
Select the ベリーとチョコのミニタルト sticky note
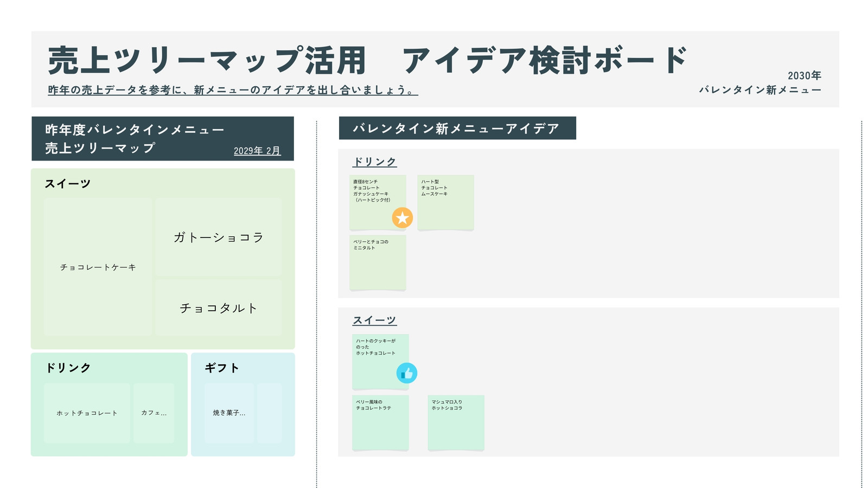click(378, 262)
